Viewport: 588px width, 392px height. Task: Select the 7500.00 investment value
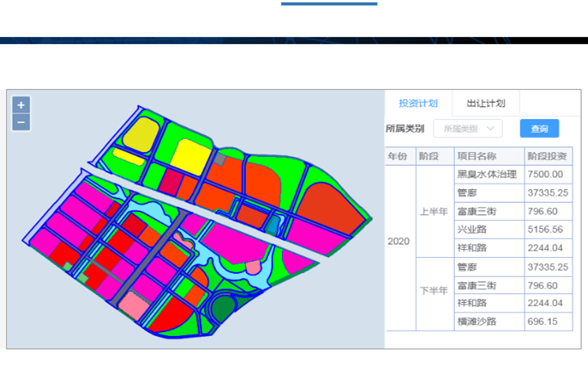pos(549,174)
